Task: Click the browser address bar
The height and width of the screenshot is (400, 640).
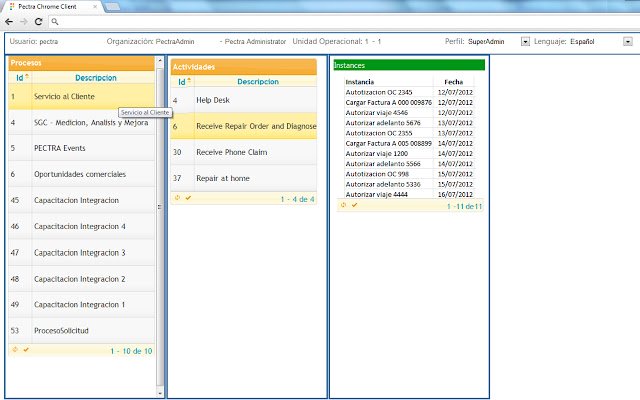Action: click(343, 22)
